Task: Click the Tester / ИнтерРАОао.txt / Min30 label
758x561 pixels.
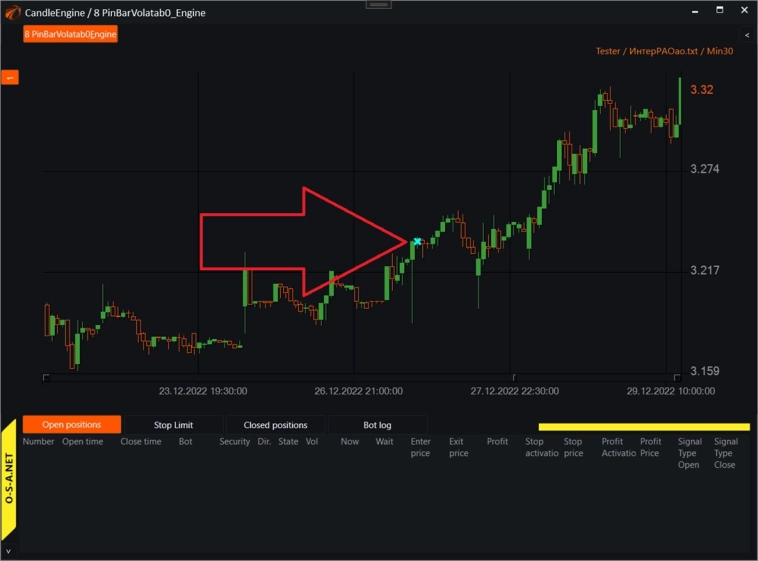Action: click(x=662, y=51)
